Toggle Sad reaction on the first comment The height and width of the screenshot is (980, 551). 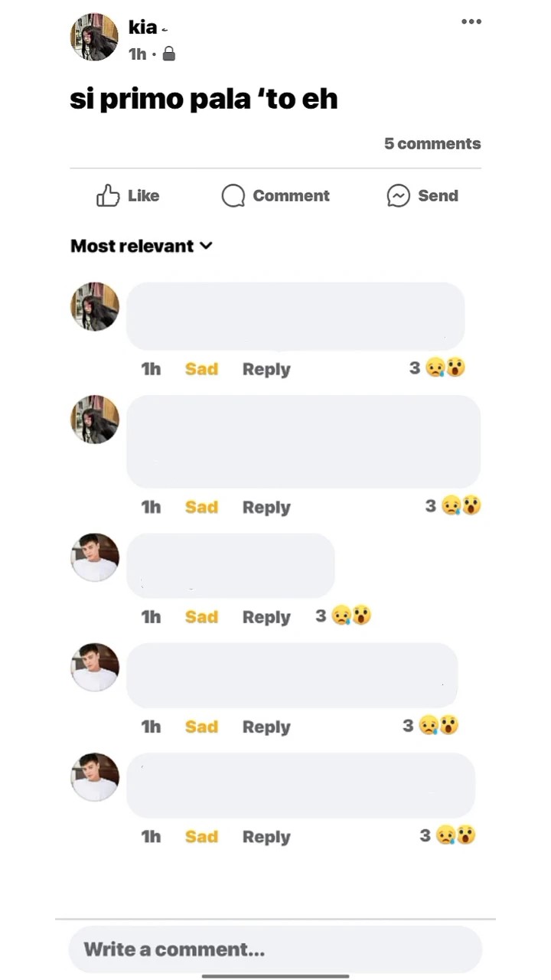click(201, 369)
